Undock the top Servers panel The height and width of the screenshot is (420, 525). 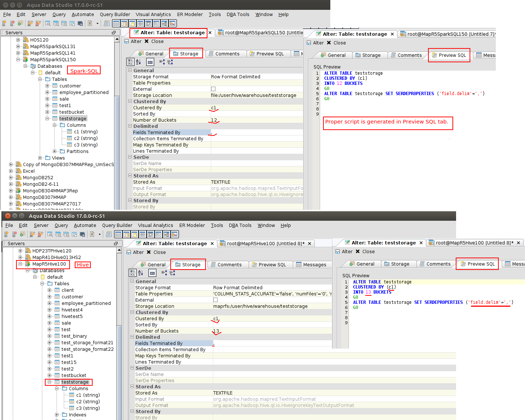click(x=113, y=33)
